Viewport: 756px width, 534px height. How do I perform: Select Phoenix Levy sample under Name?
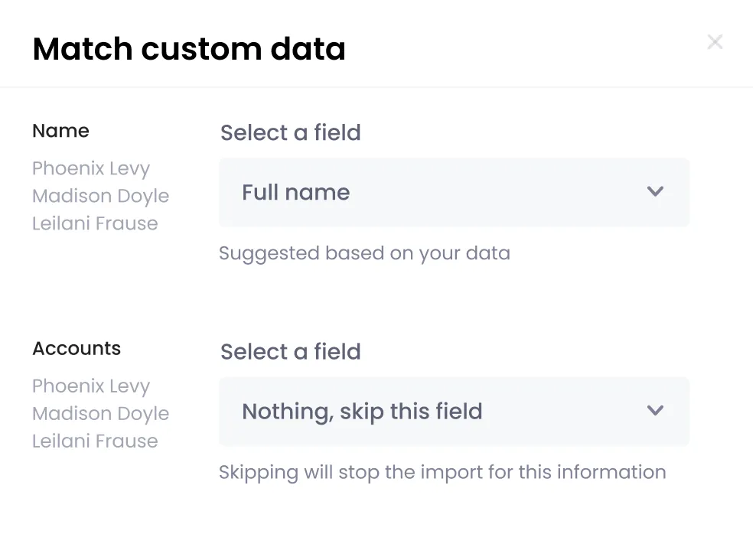(x=91, y=168)
